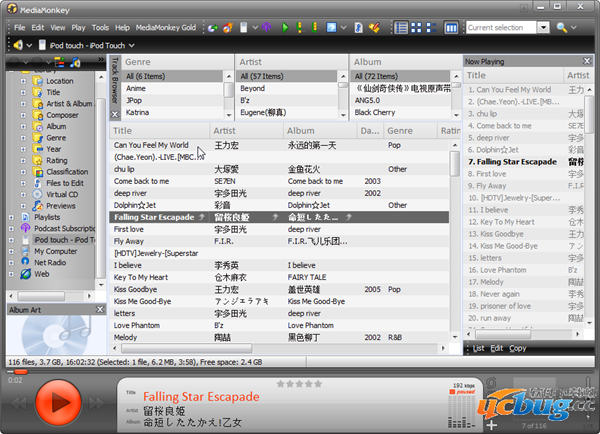Click Copy in Now Playing footer
Screen dimensions: 600x434
(518, 348)
